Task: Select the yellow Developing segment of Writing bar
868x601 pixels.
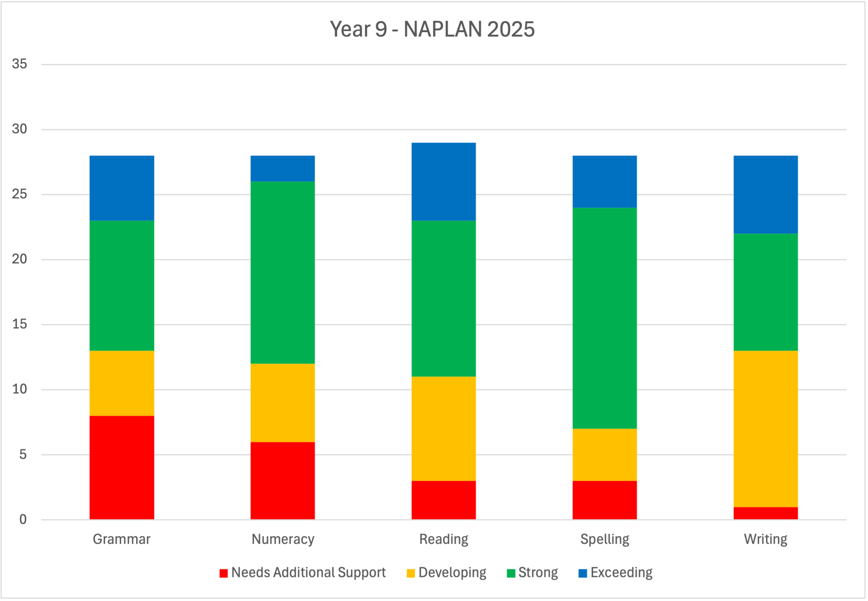Action: pyautogui.click(x=765, y=428)
